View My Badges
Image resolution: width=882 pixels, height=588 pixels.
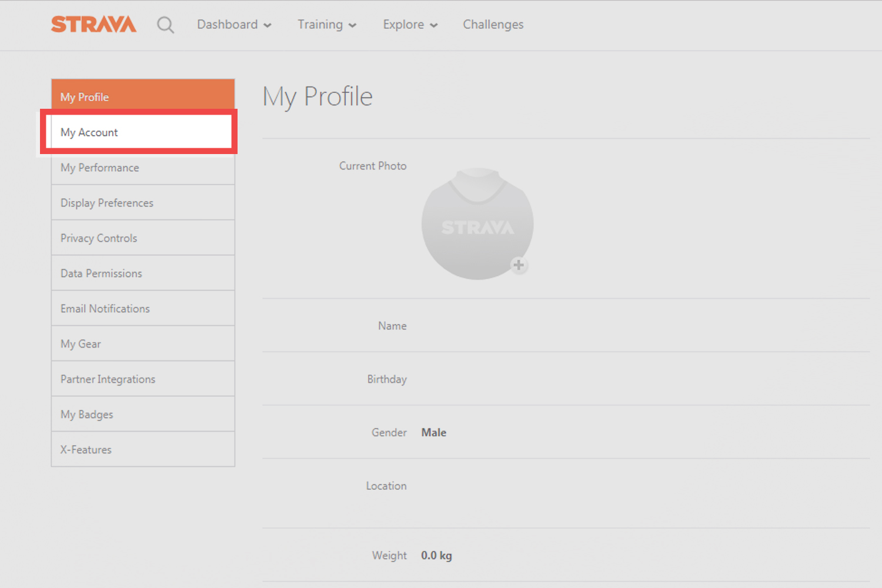tap(143, 415)
